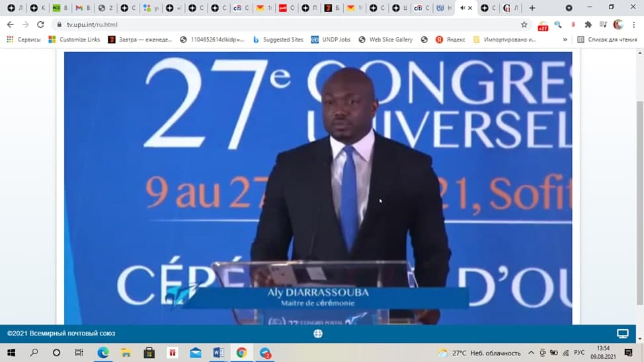Click the page vertical scrollbar thumb
The height and width of the screenshot is (362, 644).
(639, 203)
